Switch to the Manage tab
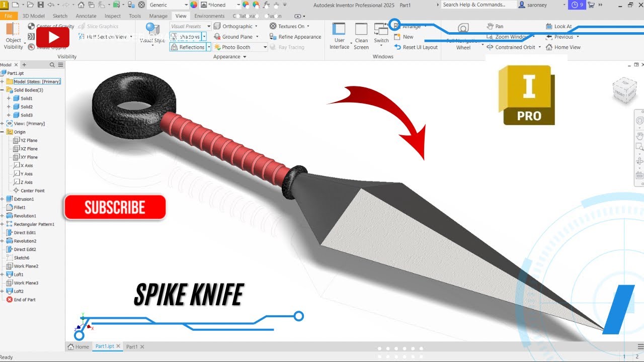 click(158, 16)
